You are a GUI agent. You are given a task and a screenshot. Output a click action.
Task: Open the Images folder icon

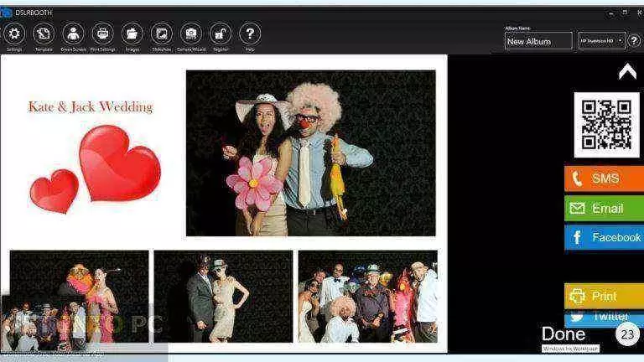132,34
